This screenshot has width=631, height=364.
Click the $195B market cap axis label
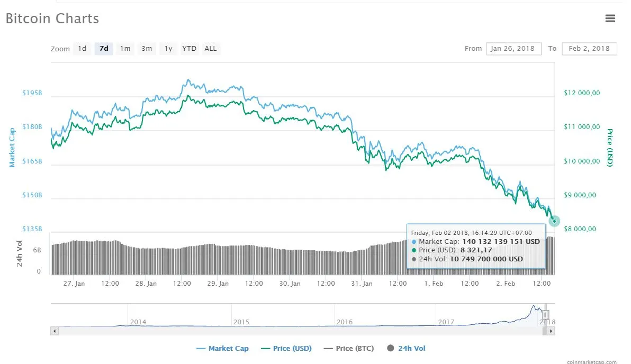coord(32,93)
